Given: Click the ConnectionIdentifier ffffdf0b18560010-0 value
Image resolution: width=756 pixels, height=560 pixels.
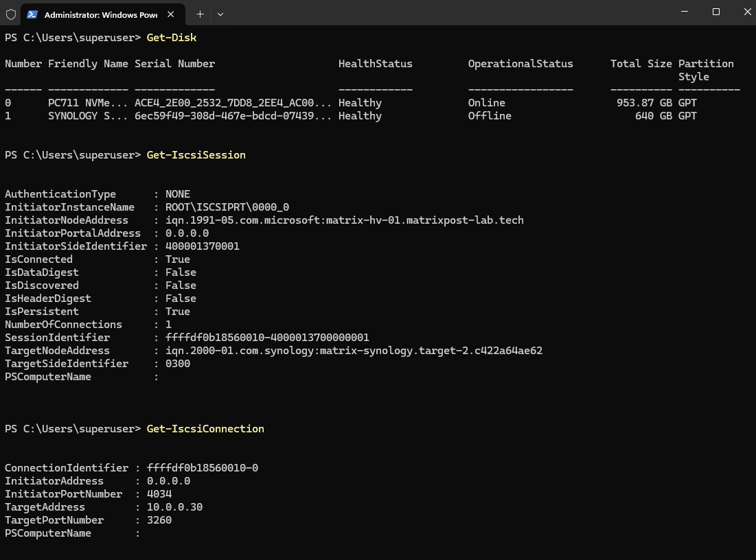Looking at the screenshot, I should (203, 467).
